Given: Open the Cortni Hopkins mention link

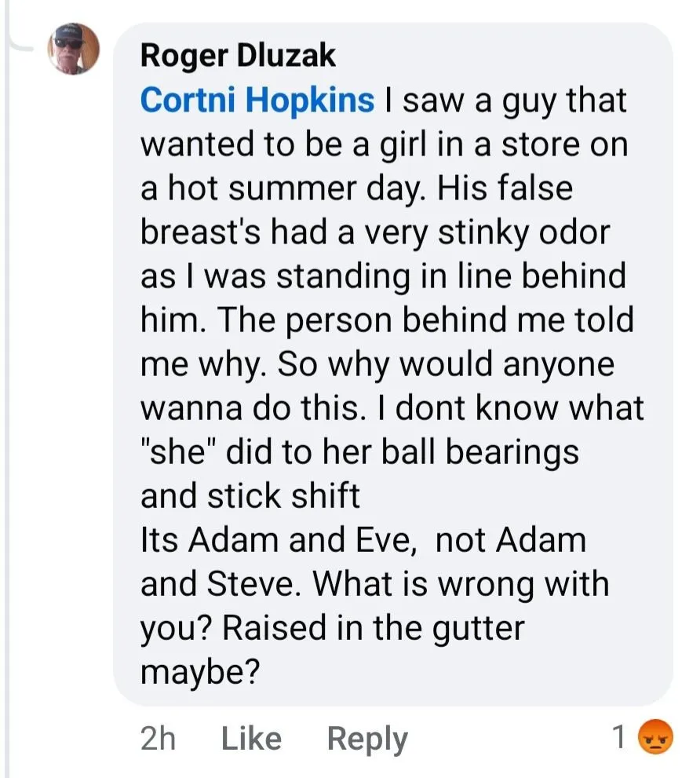Looking at the screenshot, I should [x=257, y=100].
